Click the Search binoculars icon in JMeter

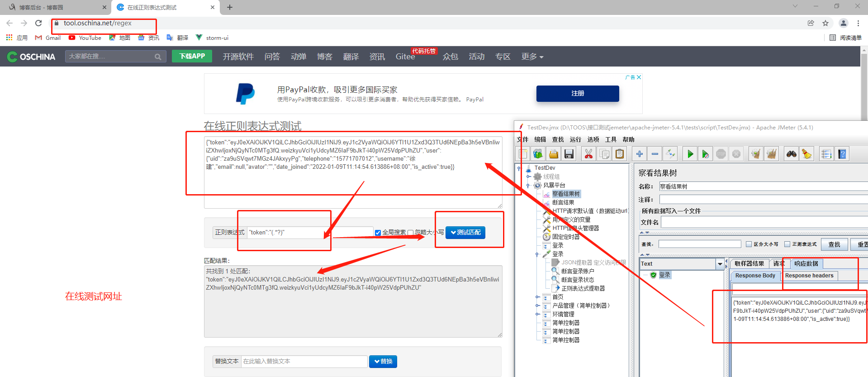(791, 154)
